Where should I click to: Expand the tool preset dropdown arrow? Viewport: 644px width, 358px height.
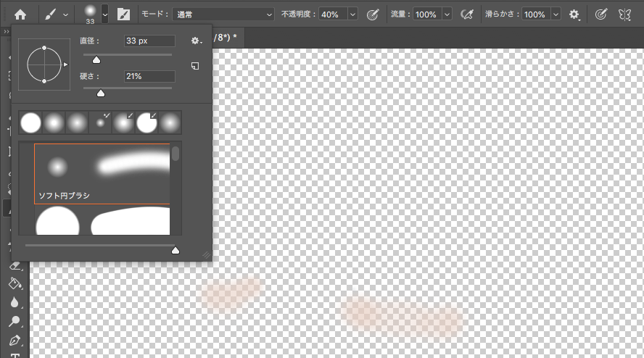pos(66,14)
